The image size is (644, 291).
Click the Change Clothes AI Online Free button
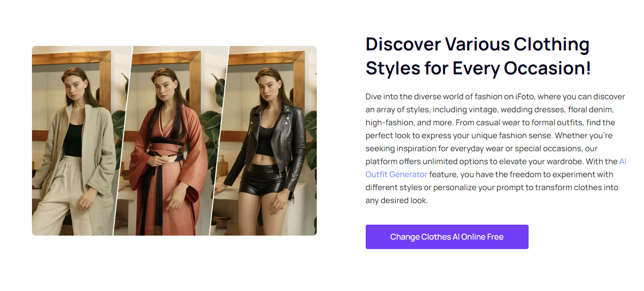coord(447,237)
